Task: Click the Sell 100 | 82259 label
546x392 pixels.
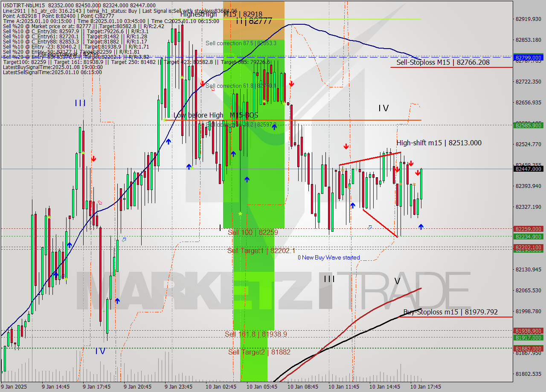Action: (x=253, y=232)
